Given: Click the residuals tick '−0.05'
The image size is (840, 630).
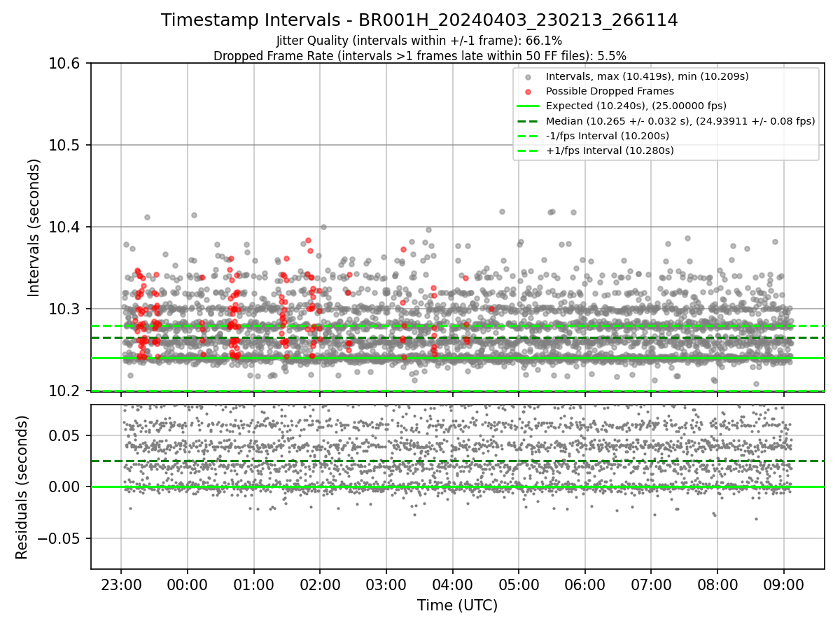Looking at the screenshot, I should coord(60,539).
